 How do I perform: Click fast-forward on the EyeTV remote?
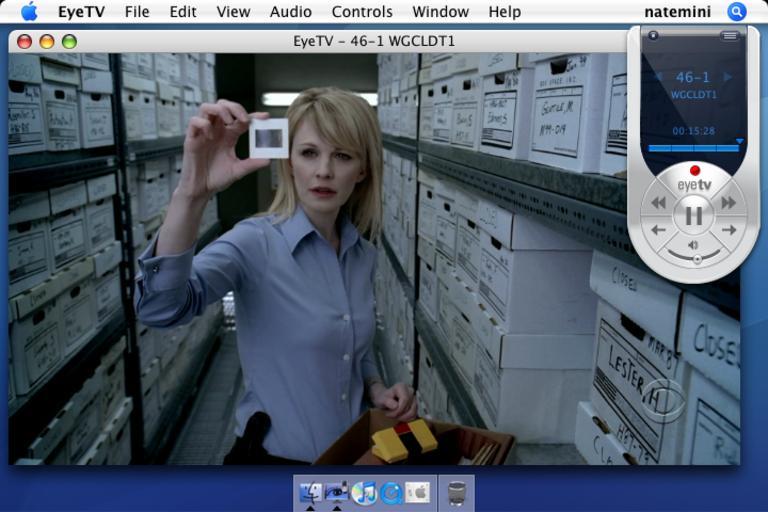[729, 203]
